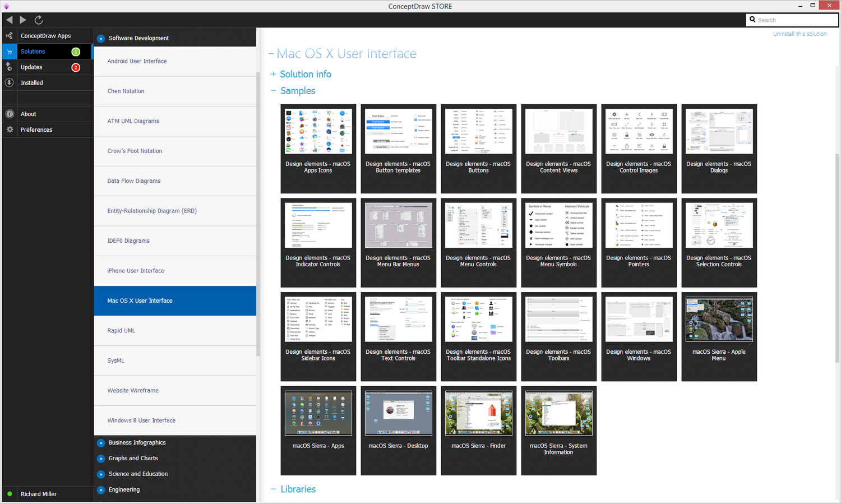The height and width of the screenshot is (504, 841).
Task: Select Entity-Relationship Diagram (ERD) solution
Action: pos(175,211)
